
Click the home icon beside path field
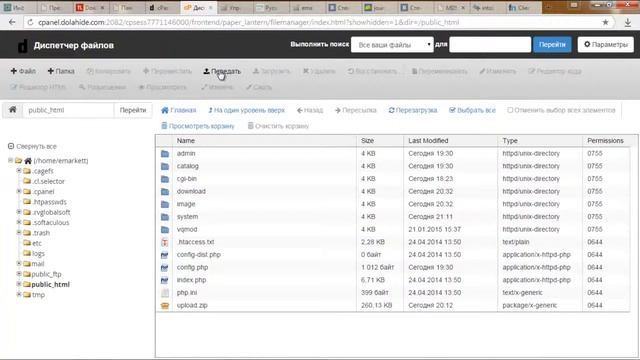(x=13, y=110)
